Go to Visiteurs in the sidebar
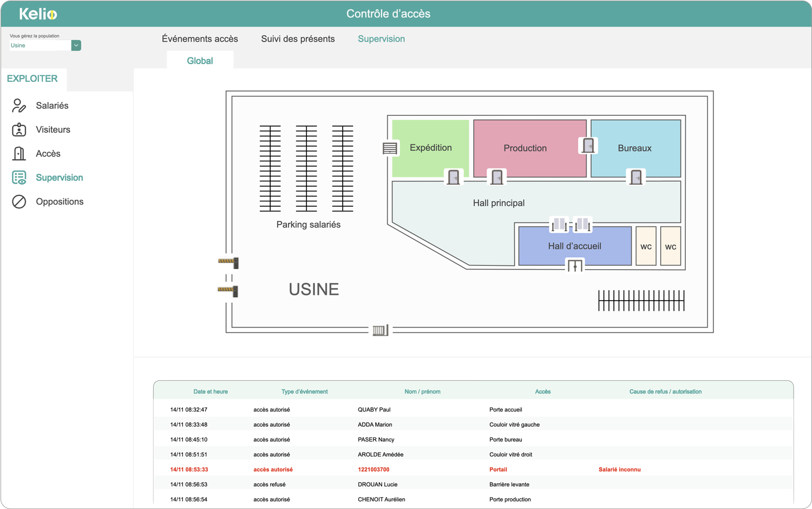This screenshot has width=812, height=509. point(53,129)
